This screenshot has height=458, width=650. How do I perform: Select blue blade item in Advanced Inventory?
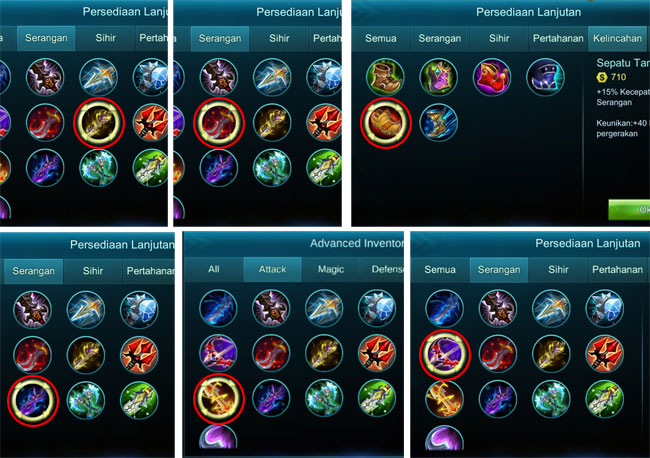pyautogui.click(x=218, y=308)
